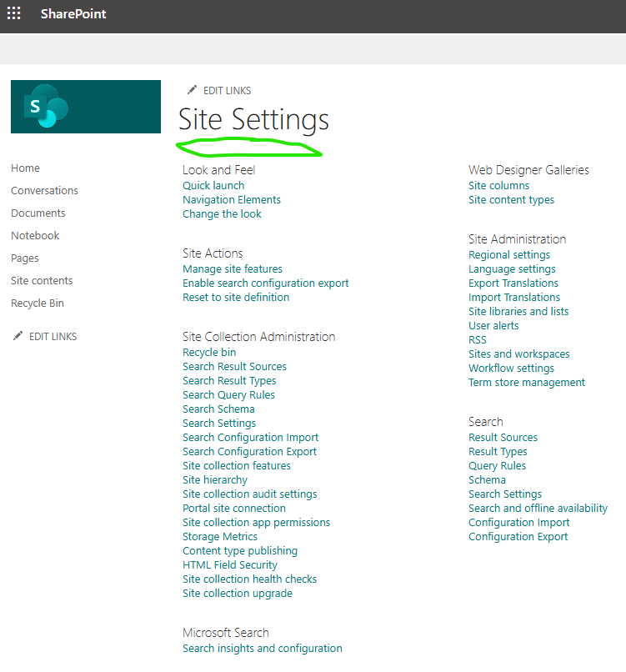Click Search Configuration Export

tap(250, 451)
